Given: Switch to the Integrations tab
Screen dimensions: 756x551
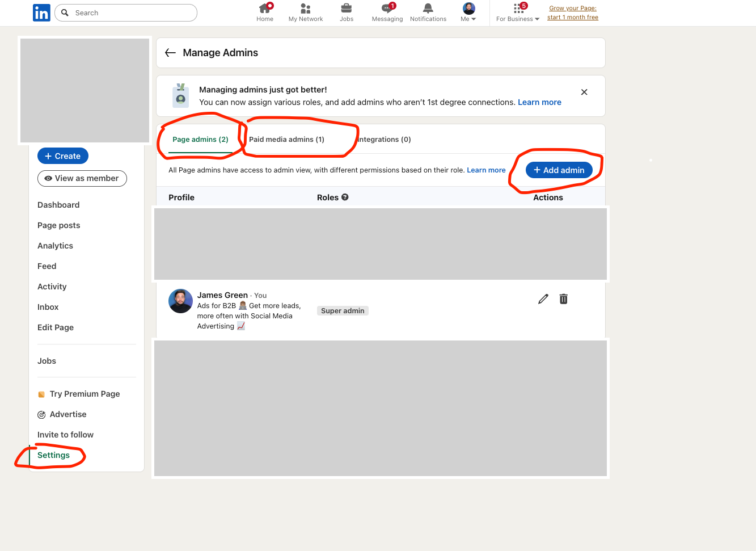Looking at the screenshot, I should pyautogui.click(x=384, y=140).
